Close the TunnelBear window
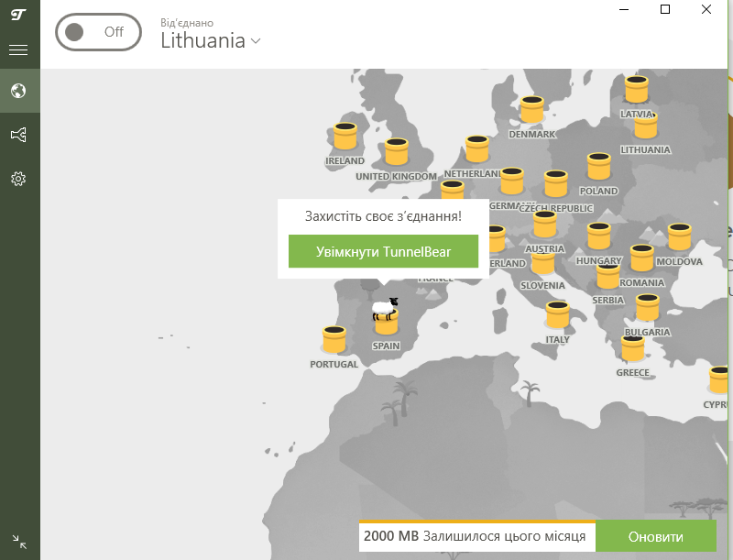The width and height of the screenshot is (733, 560). coord(706,9)
